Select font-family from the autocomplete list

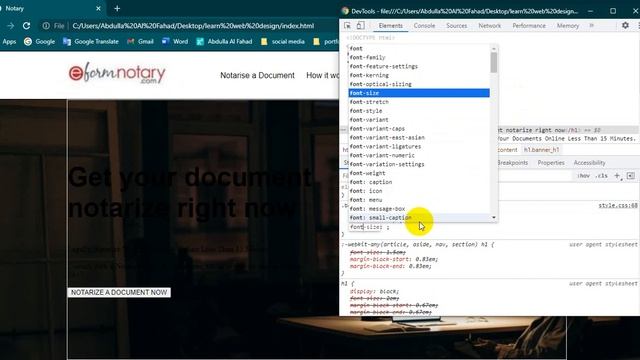tap(419, 57)
